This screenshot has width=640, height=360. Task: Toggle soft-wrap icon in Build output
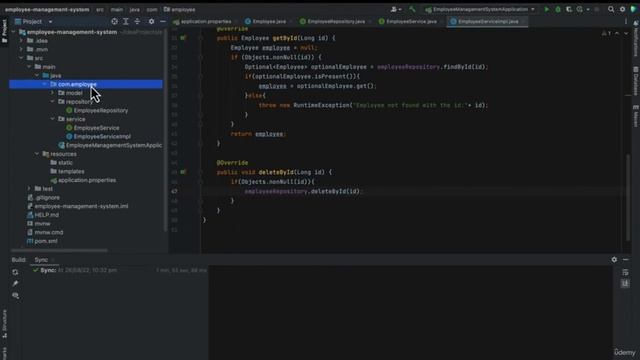click(x=625, y=272)
